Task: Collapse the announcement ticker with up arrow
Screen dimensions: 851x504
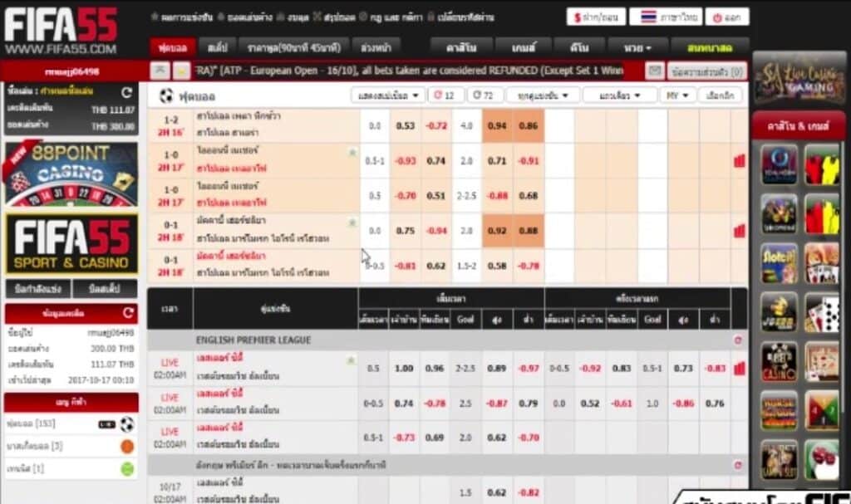Action: [160, 71]
